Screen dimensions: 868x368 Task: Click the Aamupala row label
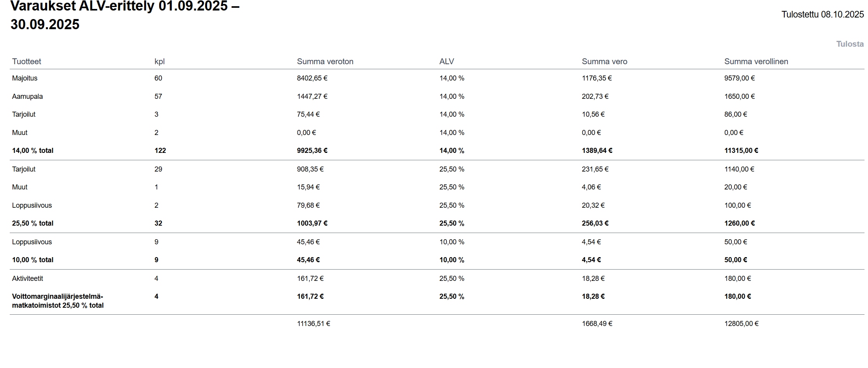(x=27, y=96)
